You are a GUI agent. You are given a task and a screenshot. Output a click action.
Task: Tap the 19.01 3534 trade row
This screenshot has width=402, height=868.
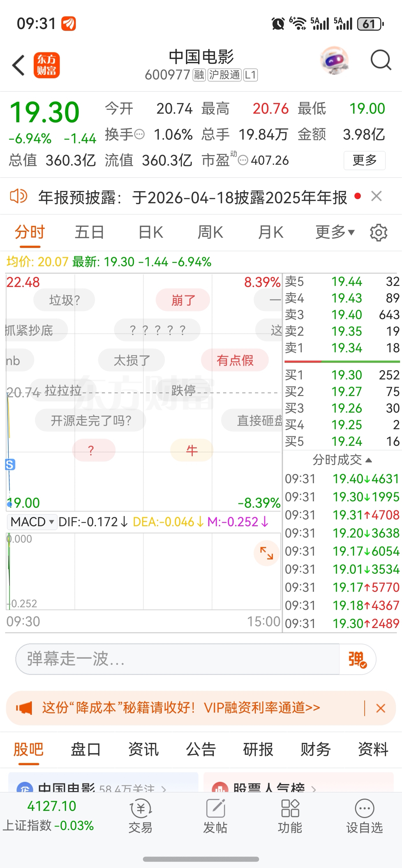coord(342,569)
